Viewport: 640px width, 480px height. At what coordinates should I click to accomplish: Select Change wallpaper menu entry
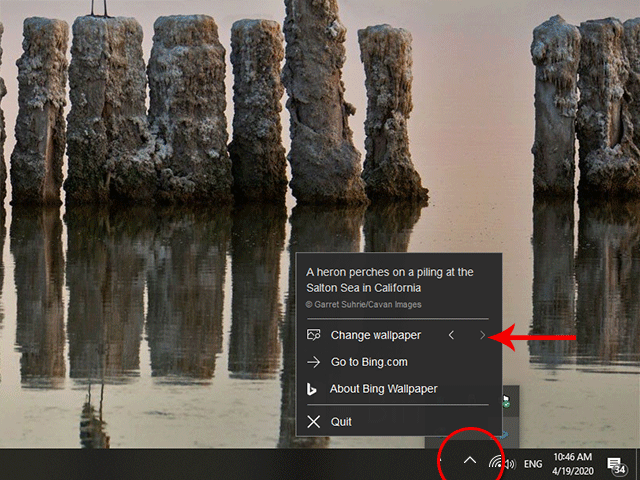coord(376,335)
